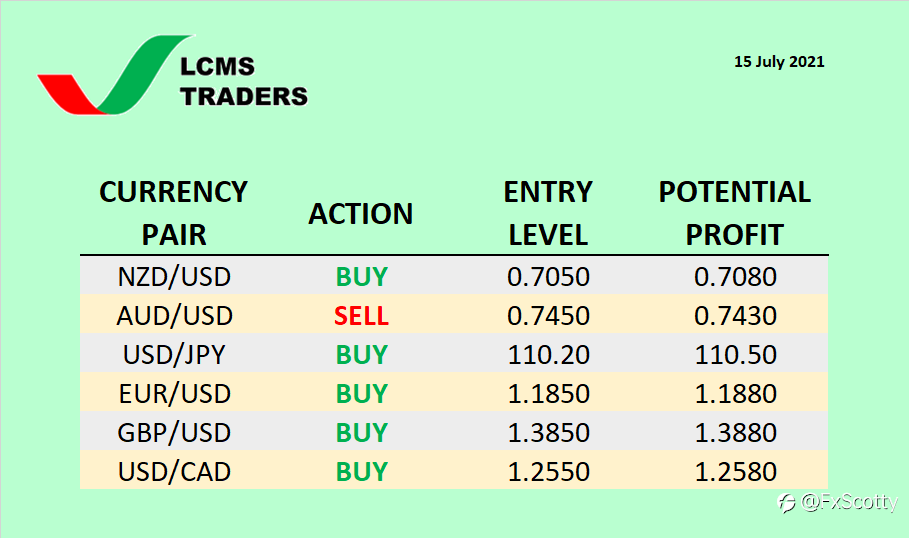909x538 pixels.
Task: Click the BUY action in USD/CAD row
Action: 362,472
